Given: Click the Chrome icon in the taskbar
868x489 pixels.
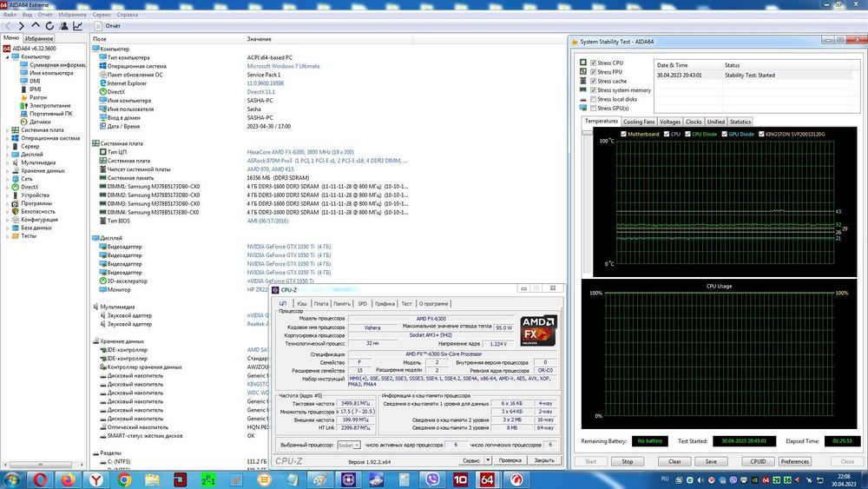Looking at the screenshot, I should pyautogui.click(x=124, y=479).
